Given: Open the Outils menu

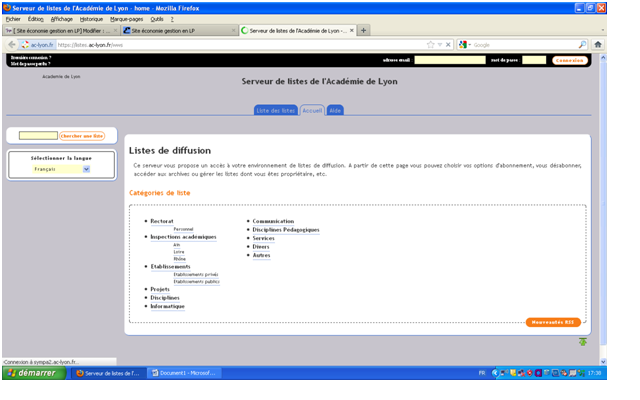Looking at the screenshot, I should coord(157,19).
